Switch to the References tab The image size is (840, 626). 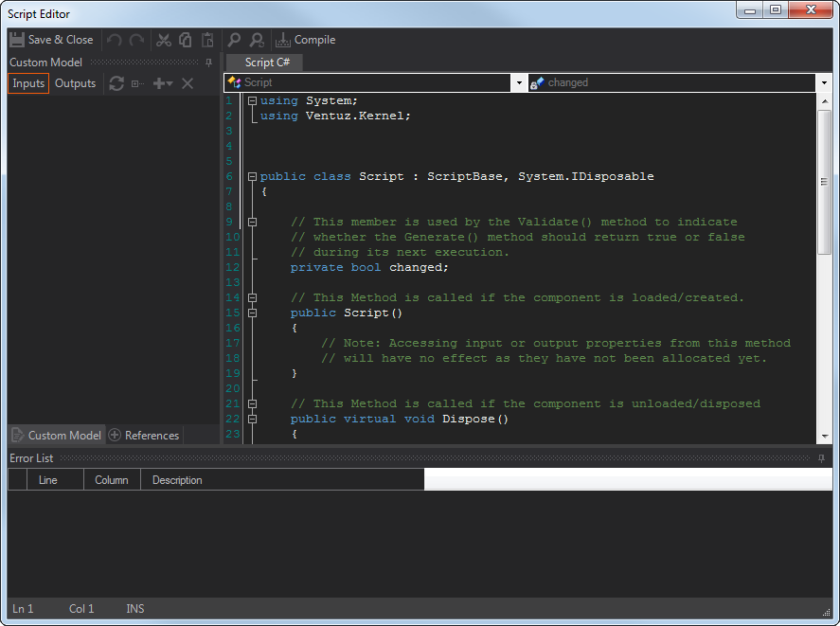[x=144, y=436]
